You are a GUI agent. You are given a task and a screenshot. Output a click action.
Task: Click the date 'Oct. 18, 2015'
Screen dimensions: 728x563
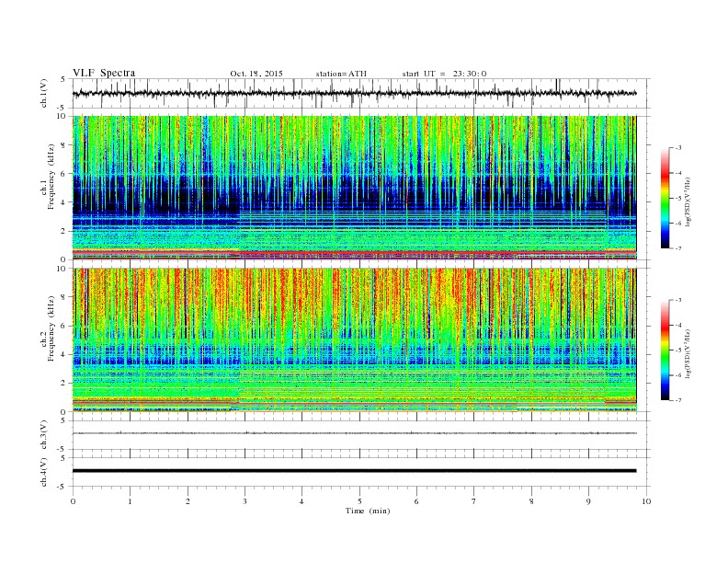(256, 74)
